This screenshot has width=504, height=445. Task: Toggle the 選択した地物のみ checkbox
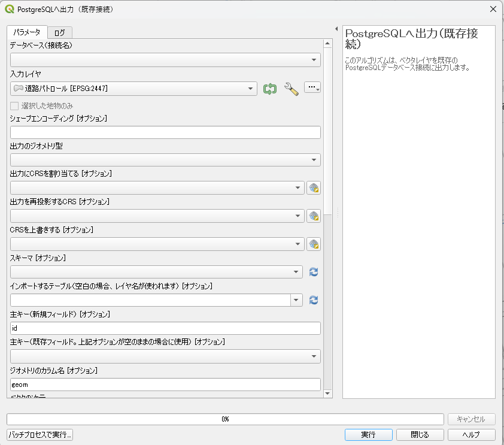click(14, 105)
